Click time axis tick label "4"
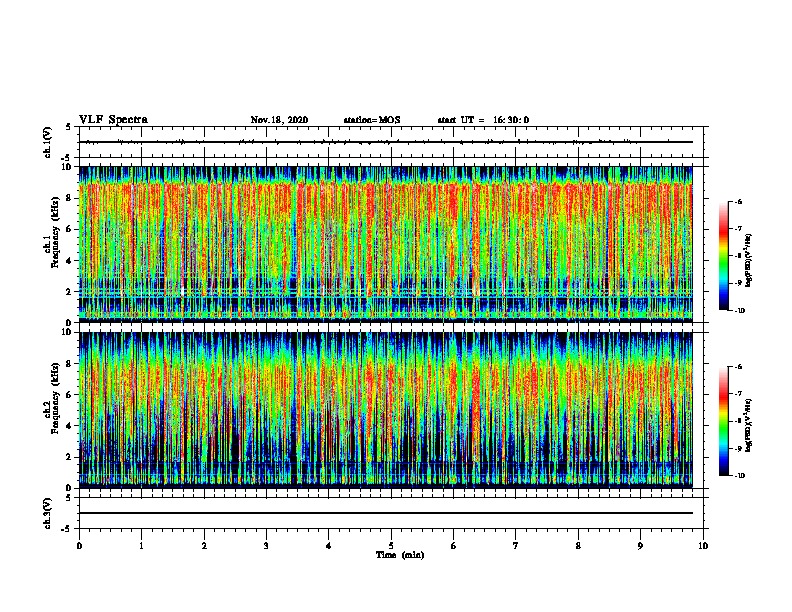The image size is (792, 612). tap(329, 546)
